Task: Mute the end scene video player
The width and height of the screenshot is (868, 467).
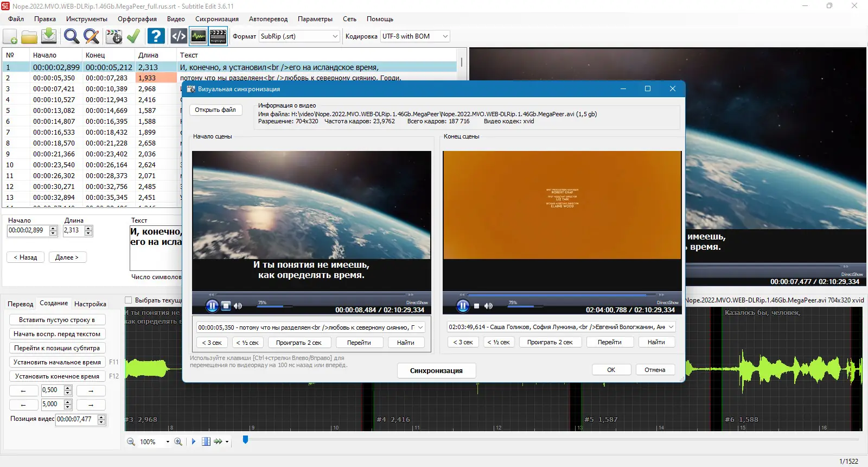Action: tap(488, 306)
